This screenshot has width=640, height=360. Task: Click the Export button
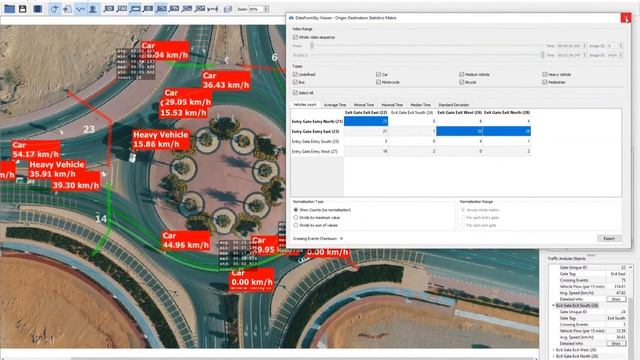click(x=609, y=238)
